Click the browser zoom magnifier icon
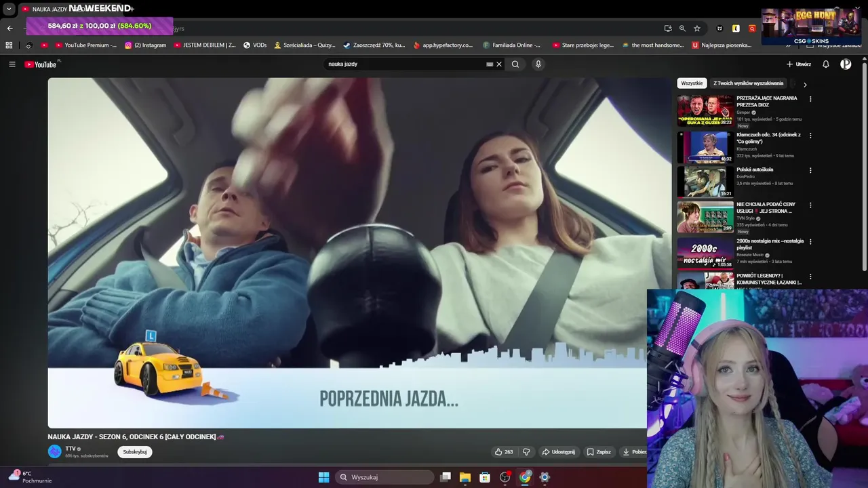 pos(682,28)
